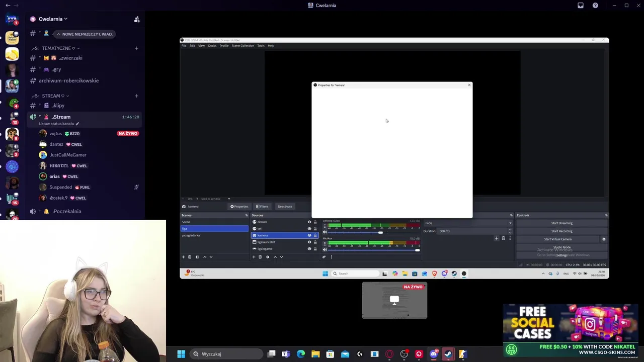Click the Start Virtual Camera button
This screenshot has width=644, height=362.
point(558,239)
